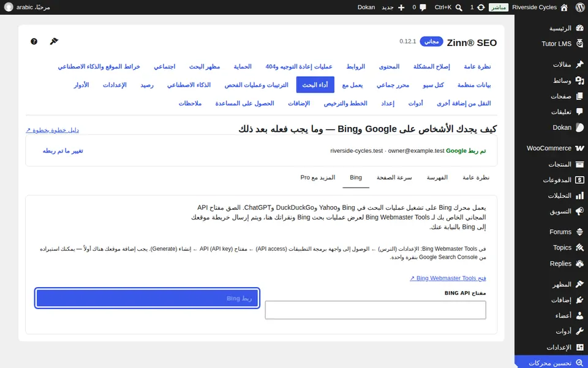Open the Topics sidebar icon

[x=580, y=248]
